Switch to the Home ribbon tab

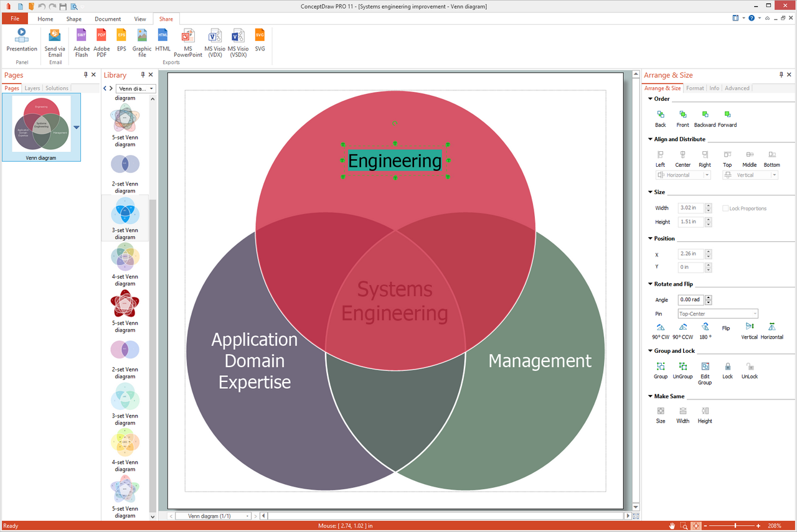click(x=45, y=19)
